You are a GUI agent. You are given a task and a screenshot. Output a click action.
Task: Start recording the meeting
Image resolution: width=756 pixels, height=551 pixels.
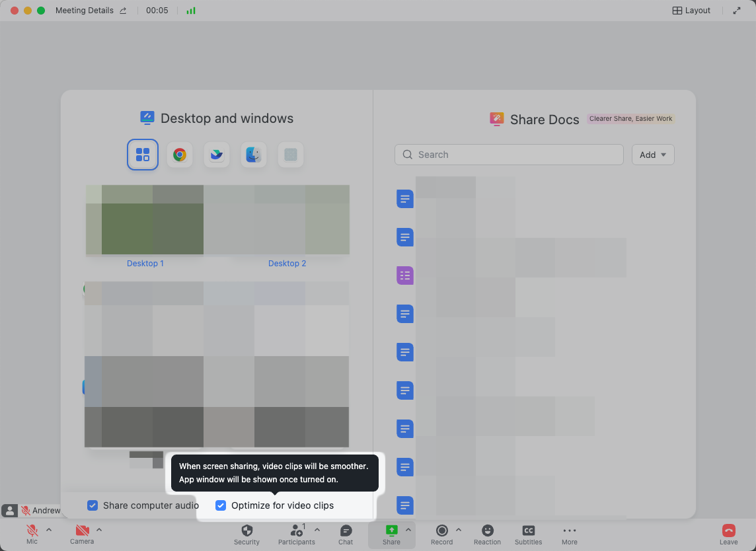[x=441, y=534]
